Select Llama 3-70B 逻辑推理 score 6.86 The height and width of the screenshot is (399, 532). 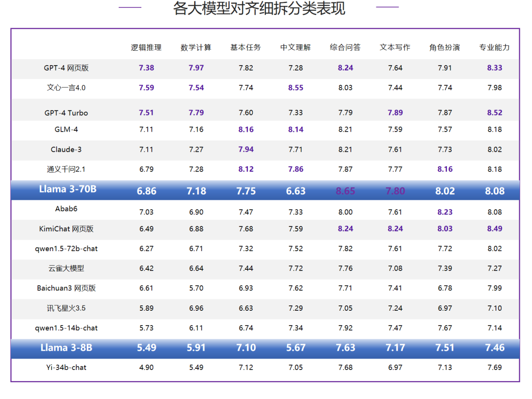(x=146, y=191)
